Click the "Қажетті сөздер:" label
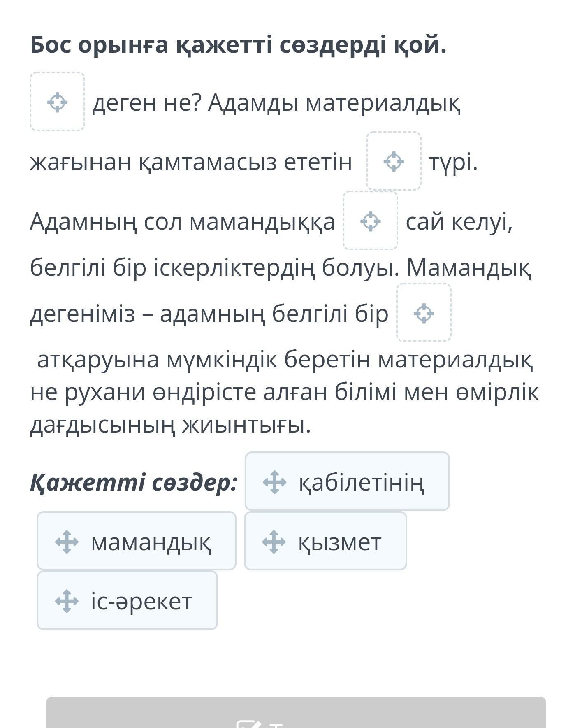The height and width of the screenshot is (728, 582). 134,482
